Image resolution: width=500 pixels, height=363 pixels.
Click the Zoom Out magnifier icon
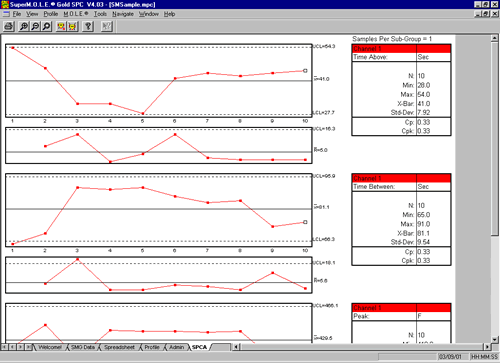[x=35, y=26]
